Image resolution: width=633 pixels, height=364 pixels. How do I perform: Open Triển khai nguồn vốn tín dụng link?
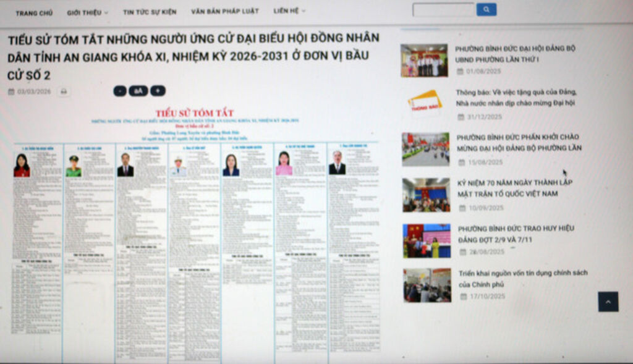523,278
